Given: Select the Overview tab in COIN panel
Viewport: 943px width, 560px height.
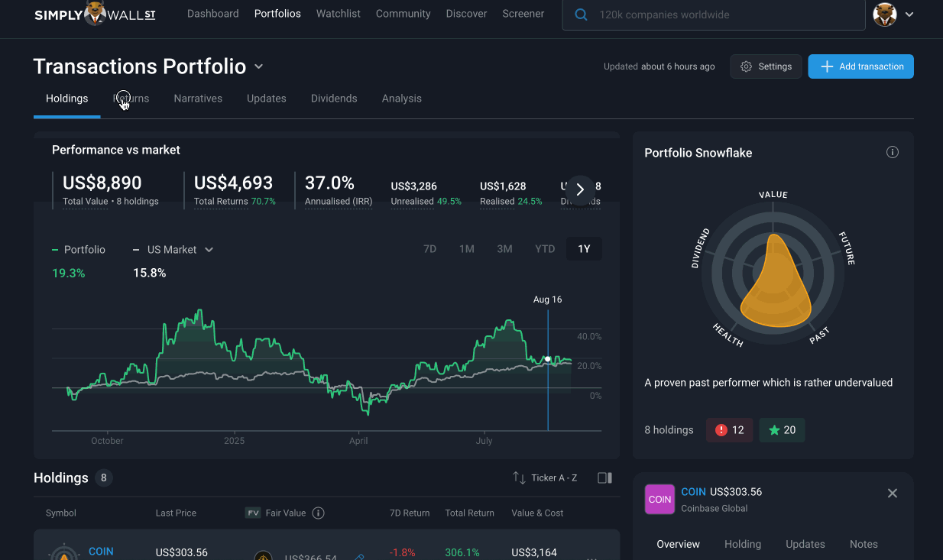Looking at the screenshot, I should click(678, 544).
